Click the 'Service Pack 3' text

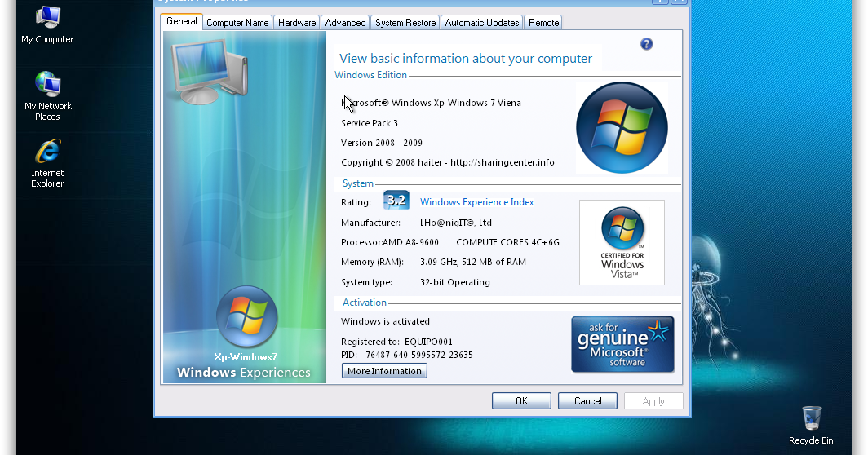[370, 123]
